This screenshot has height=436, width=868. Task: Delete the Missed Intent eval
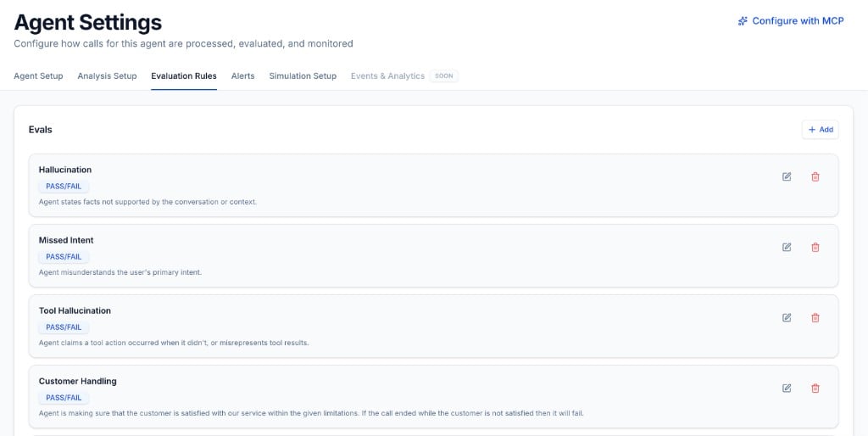pos(815,247)
